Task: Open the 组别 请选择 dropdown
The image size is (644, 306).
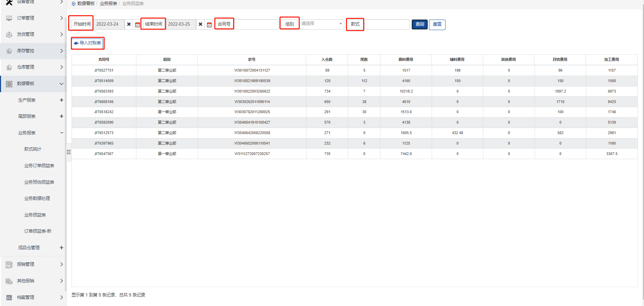Action: pos(321,24)
